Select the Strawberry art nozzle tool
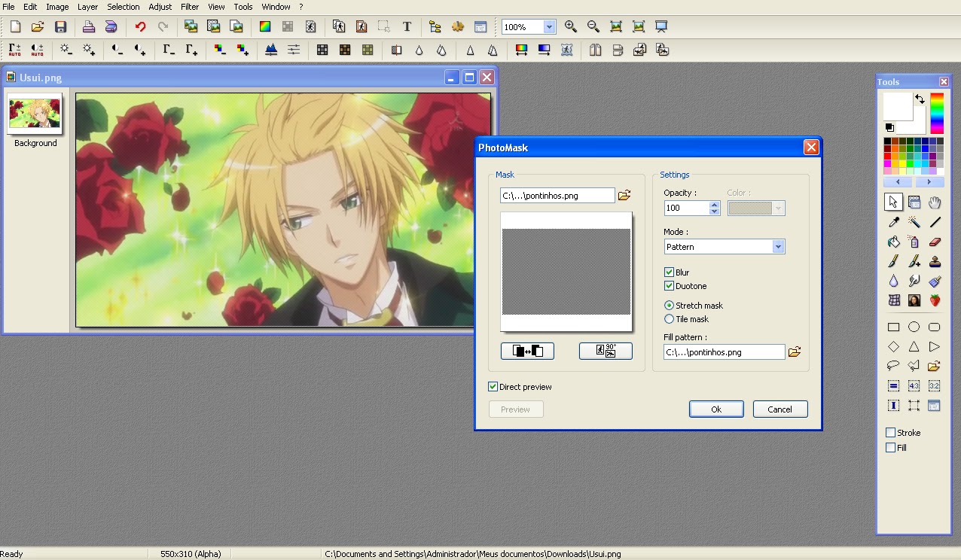The width and height of the screenshot is (961, 560). [935, 300]
